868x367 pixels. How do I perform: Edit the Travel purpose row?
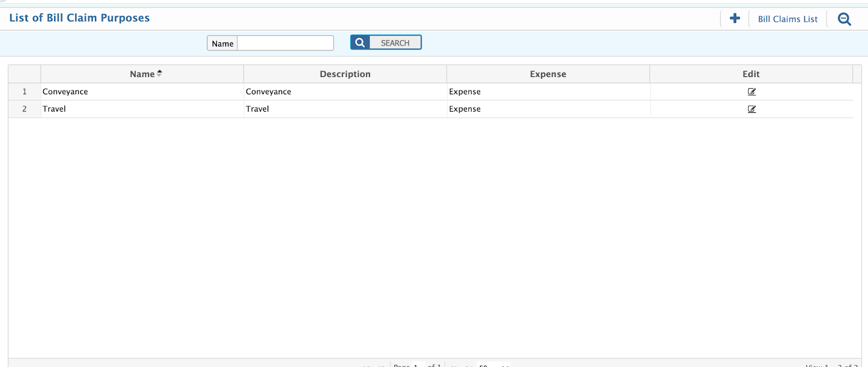[751, 109]
